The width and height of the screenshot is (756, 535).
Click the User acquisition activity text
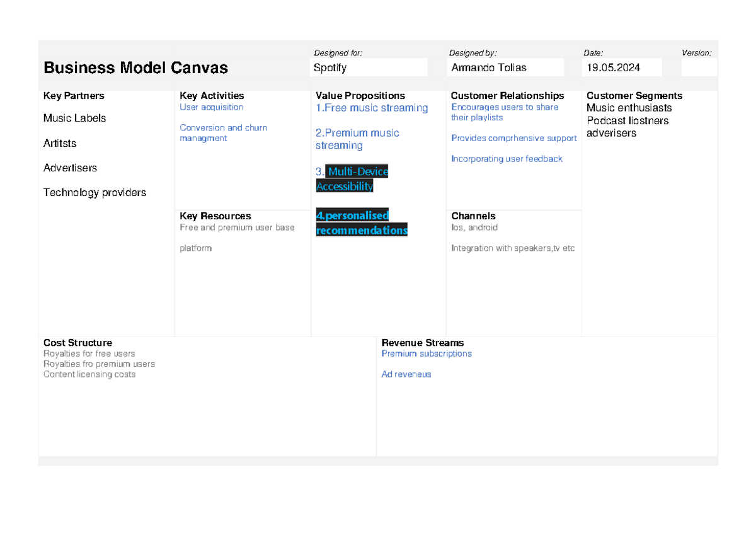pos(212,106)
